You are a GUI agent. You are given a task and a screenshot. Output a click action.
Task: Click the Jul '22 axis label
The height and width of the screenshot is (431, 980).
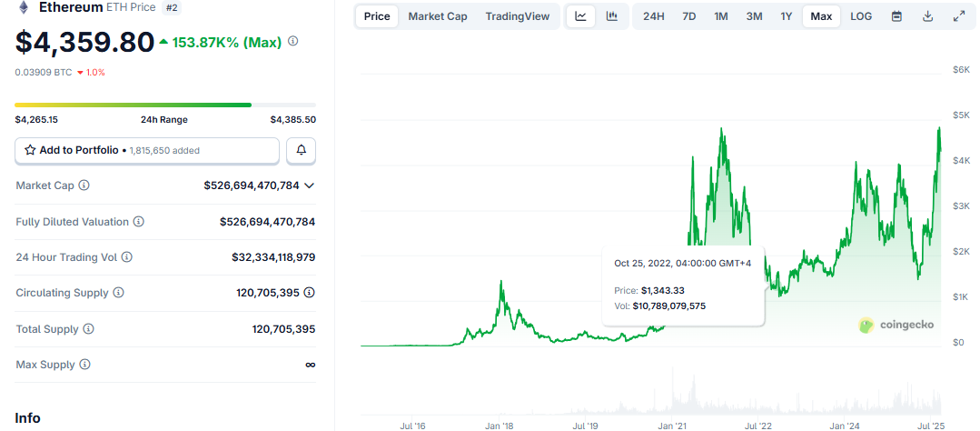coord(758,426)
